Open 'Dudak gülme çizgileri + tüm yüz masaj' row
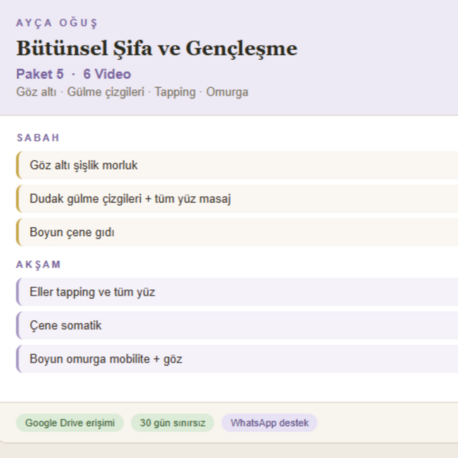The width and height of the screenshot is (458, 458). (237, 199)
